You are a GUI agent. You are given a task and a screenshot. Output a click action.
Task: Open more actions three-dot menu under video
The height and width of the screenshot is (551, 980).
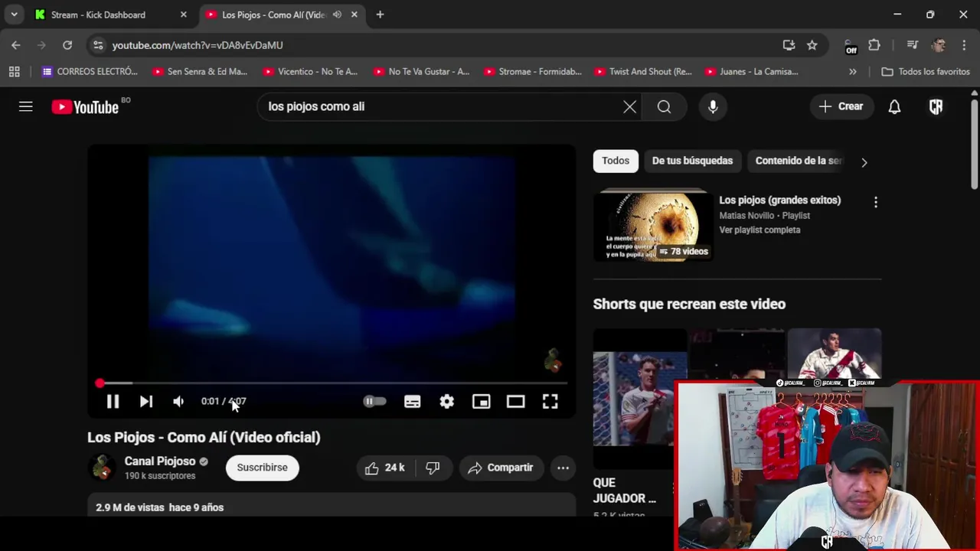point(563,468)
